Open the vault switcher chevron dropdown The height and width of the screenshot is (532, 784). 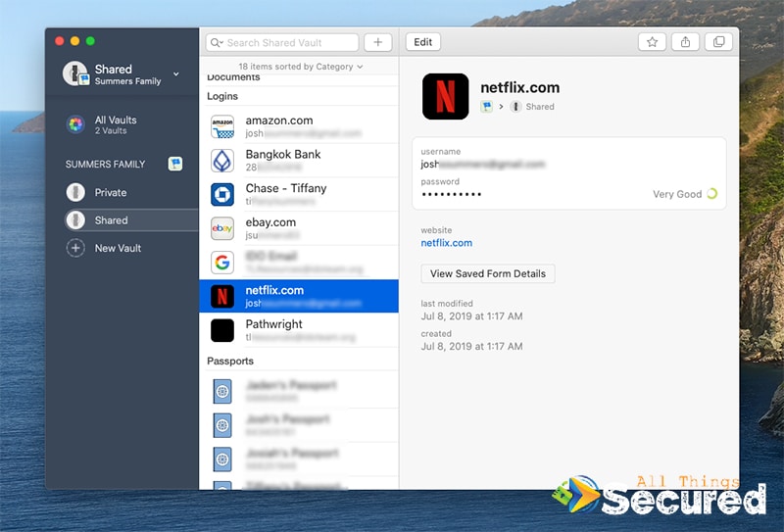(x=176, y=74)
